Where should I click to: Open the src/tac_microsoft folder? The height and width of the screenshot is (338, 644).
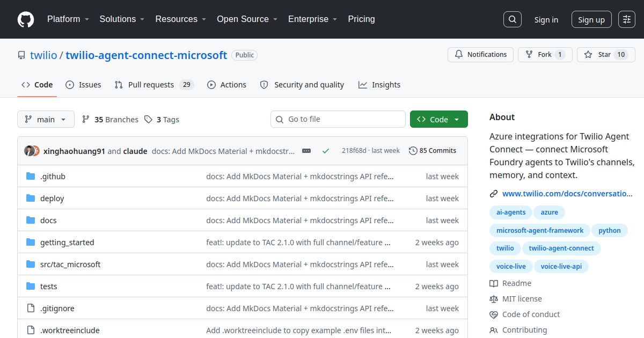[70, 264]
